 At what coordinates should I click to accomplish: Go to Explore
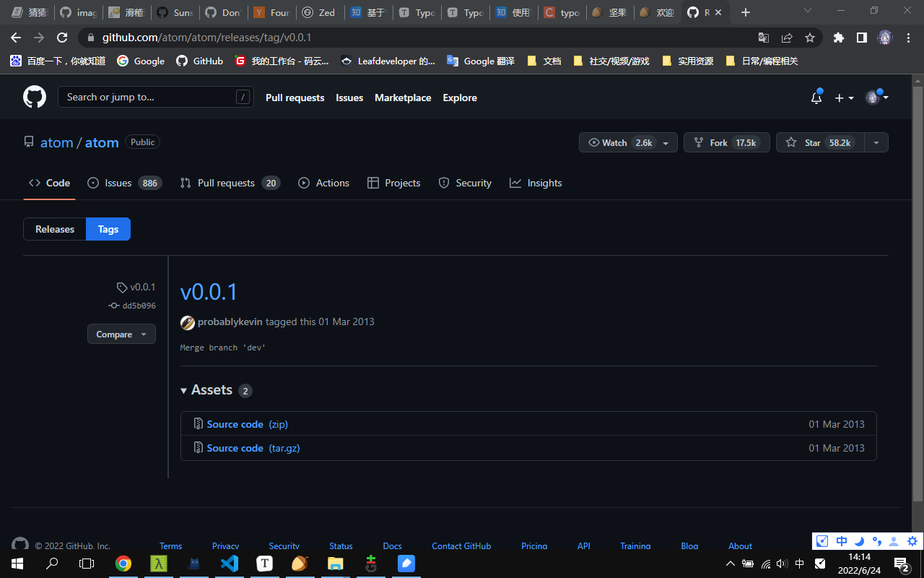[460, 98]
